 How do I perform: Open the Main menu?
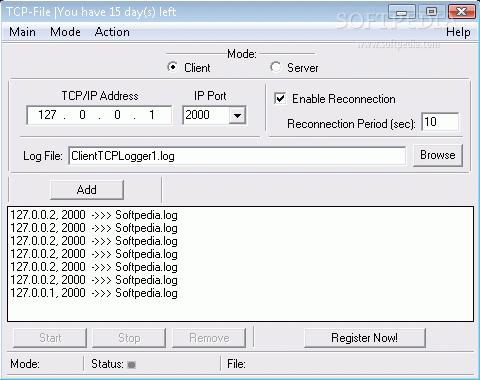22,32
